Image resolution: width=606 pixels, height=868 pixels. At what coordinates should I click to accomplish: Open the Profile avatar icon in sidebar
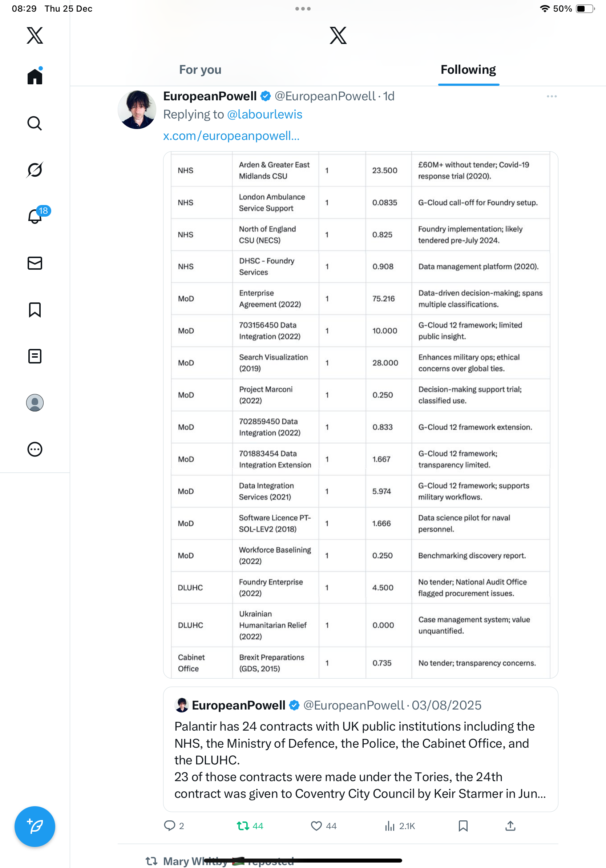pyautogui.click(x=35, y=403)
